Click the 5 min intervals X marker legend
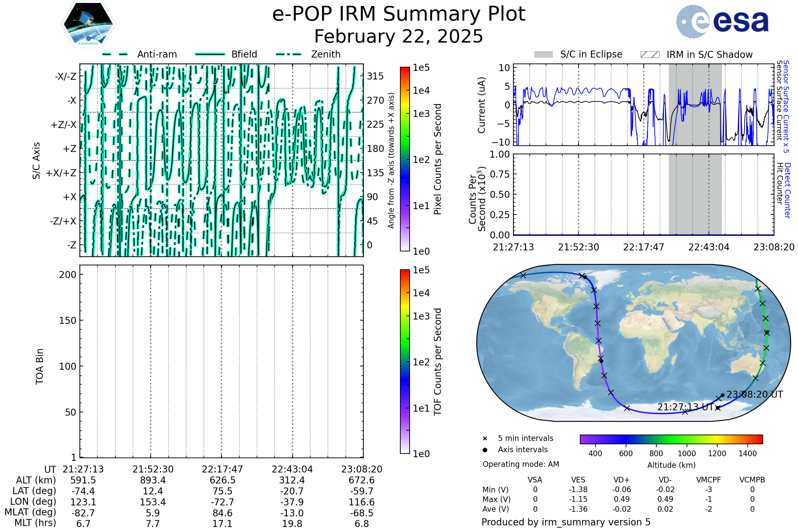Image resolution: width=798 pixels, height=532 pixels. pos(485,439)
